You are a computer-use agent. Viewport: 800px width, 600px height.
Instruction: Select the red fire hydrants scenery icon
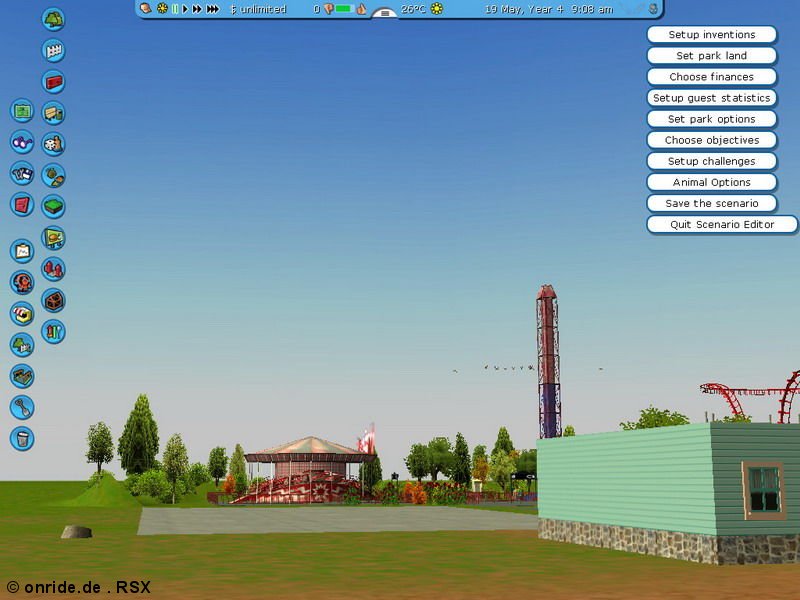(53, 269)
